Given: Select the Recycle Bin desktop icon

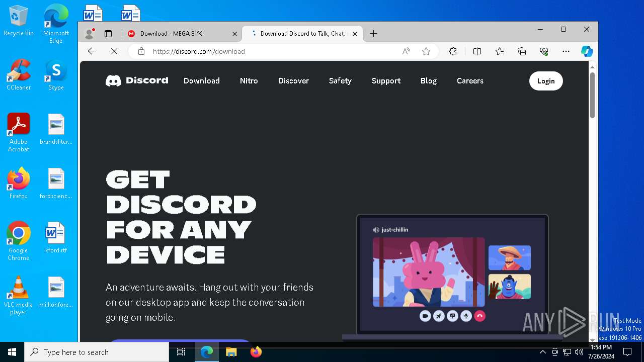Looking at the screenshot, I should [x=19, y=21].
